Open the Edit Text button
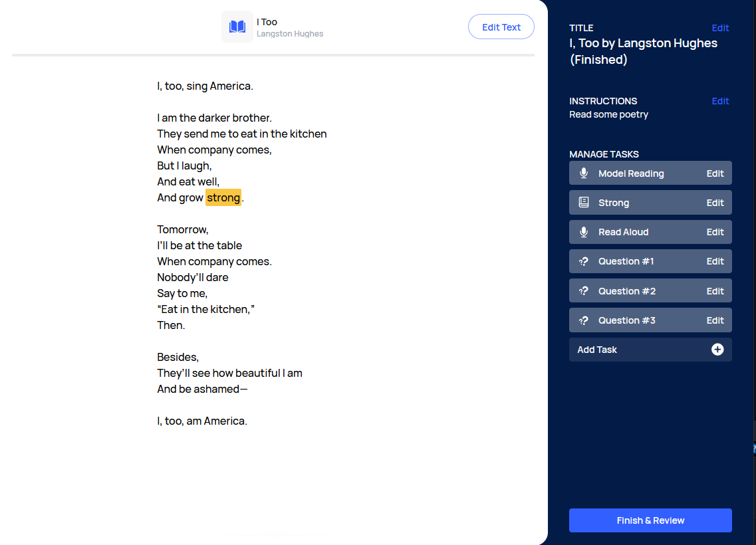The image size is (756, 545). 501,27
